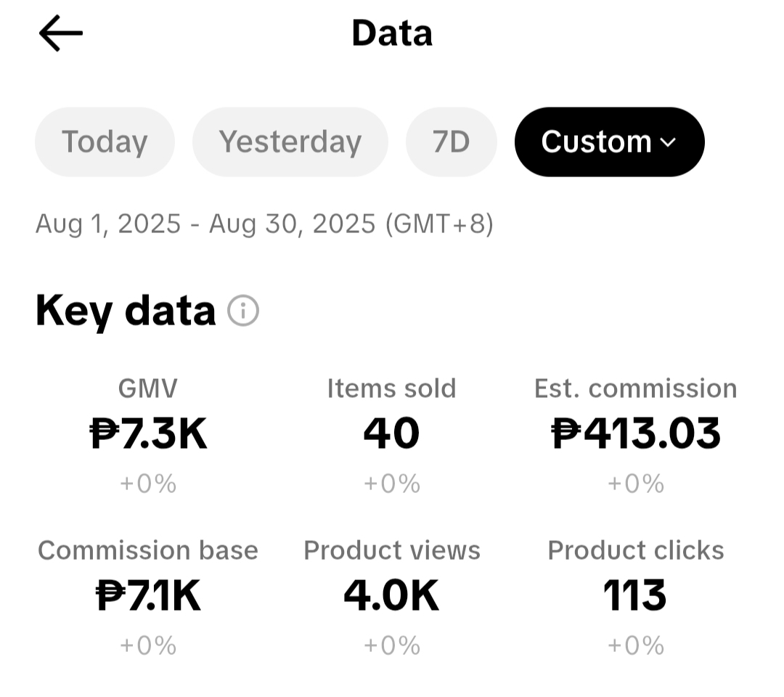Open the Key data info icon
This screenshot has height=697, width=784.
243,311
